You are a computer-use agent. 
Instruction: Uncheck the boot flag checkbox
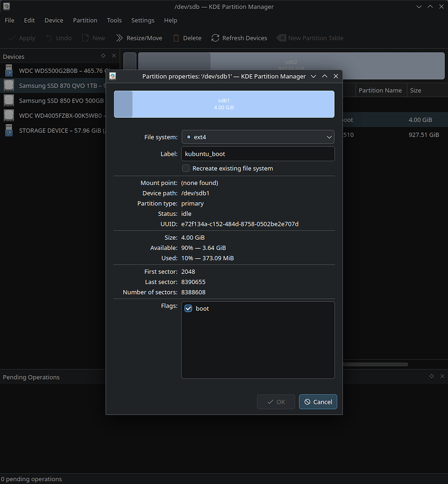tap(188, 309)
